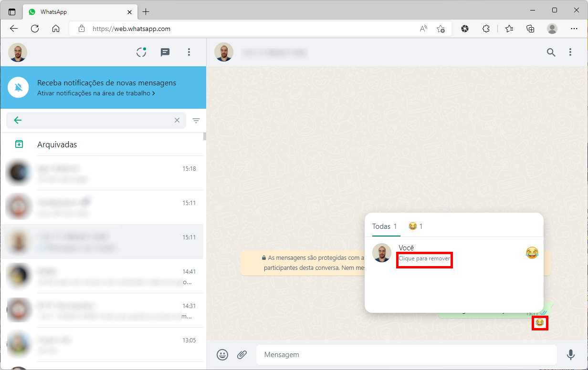Open the tab actions menu icon
588x370 pixels.
coord(12,12)
